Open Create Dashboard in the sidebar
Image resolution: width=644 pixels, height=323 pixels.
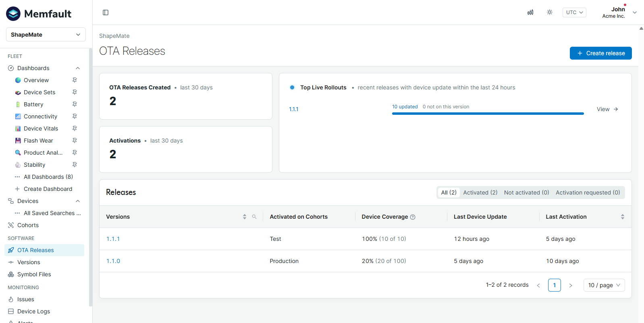48,189
